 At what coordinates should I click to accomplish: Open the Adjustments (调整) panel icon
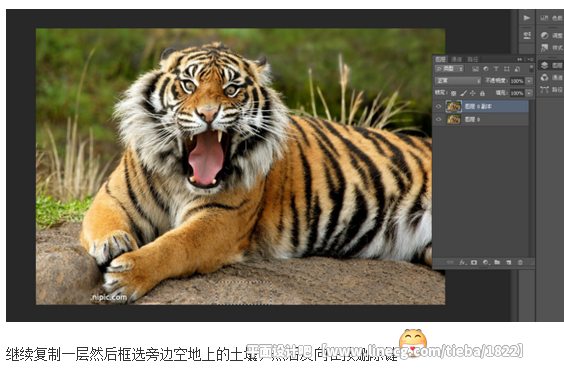545,35
